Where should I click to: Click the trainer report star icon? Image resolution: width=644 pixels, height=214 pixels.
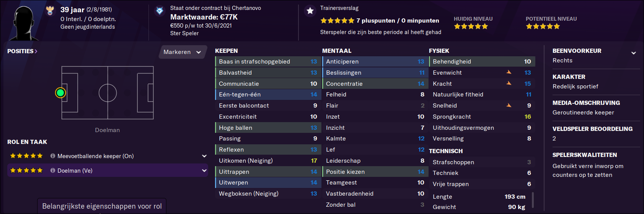point(310,11)
